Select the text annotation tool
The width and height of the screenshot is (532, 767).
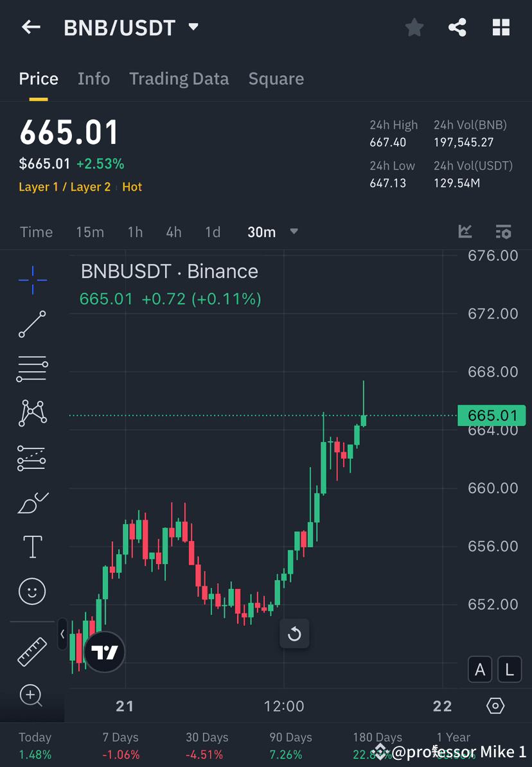coord(32,546)
